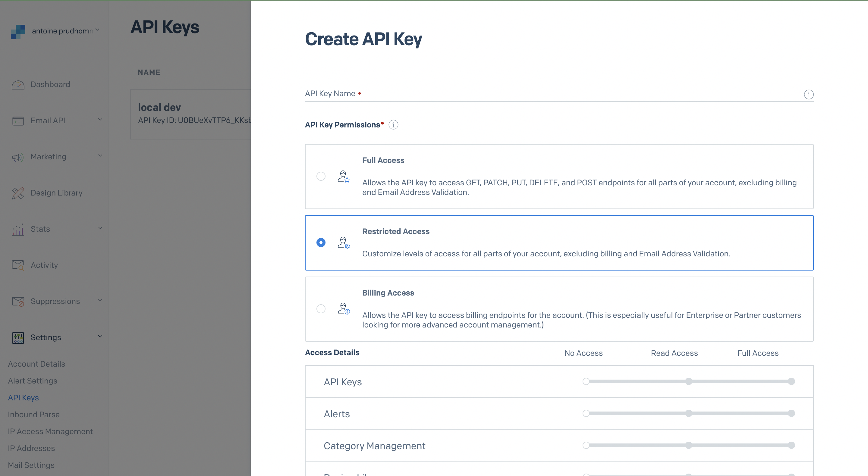Open the Email API menu item
The width and height of the screenshot is (868, 476).
(x=48, y=121)
